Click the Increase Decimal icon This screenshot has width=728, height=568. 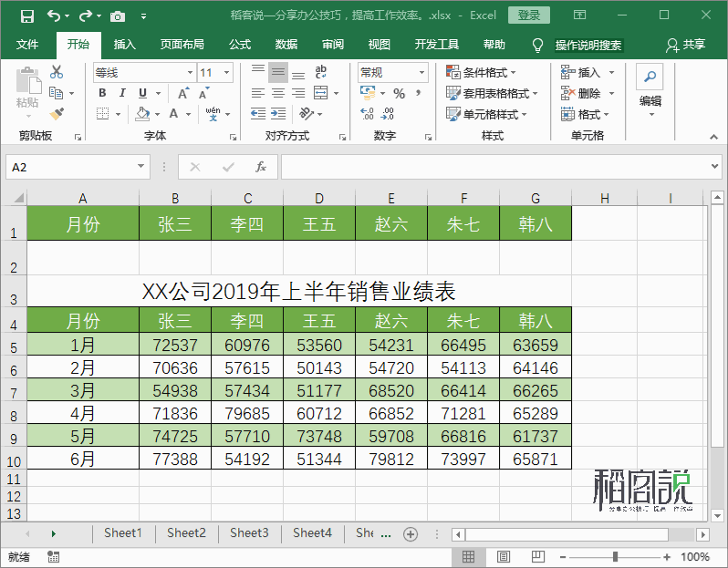tap(367, 114)
